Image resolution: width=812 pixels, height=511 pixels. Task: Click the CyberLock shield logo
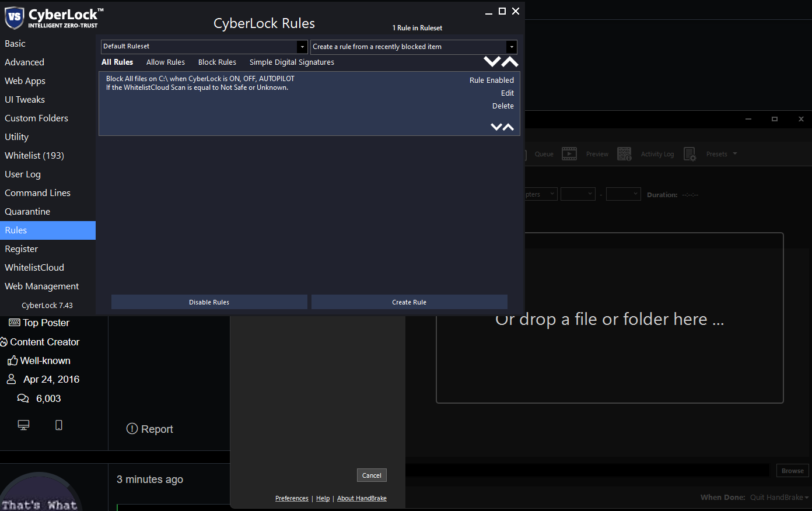click(15, 17)
